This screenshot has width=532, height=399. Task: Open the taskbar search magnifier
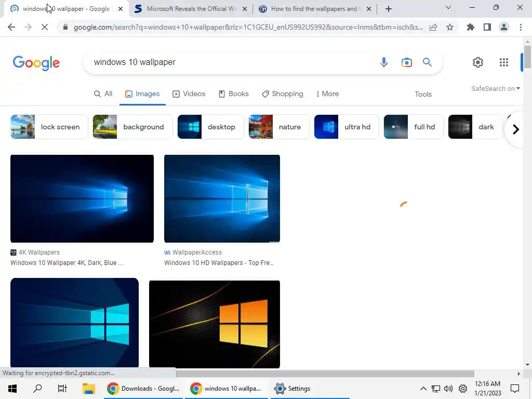click(x=37, y=389)
